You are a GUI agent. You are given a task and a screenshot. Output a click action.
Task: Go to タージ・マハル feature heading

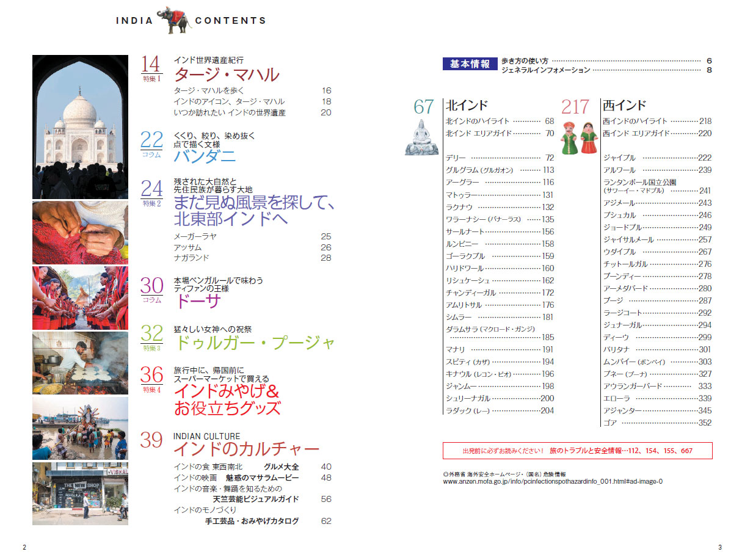click(x=227, y=75)
